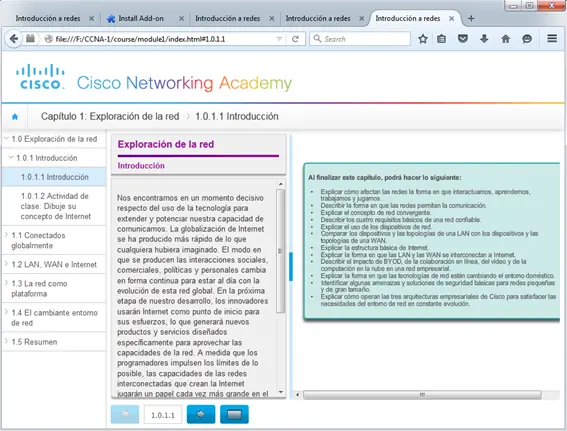
Task: Open a new tab with plus button
Action: click(x=471, y=18)
